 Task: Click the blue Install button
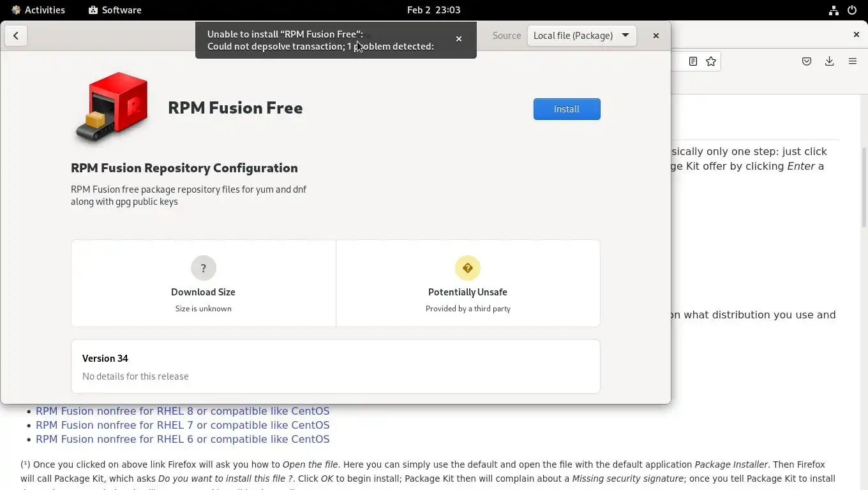(x=567, y=109)
